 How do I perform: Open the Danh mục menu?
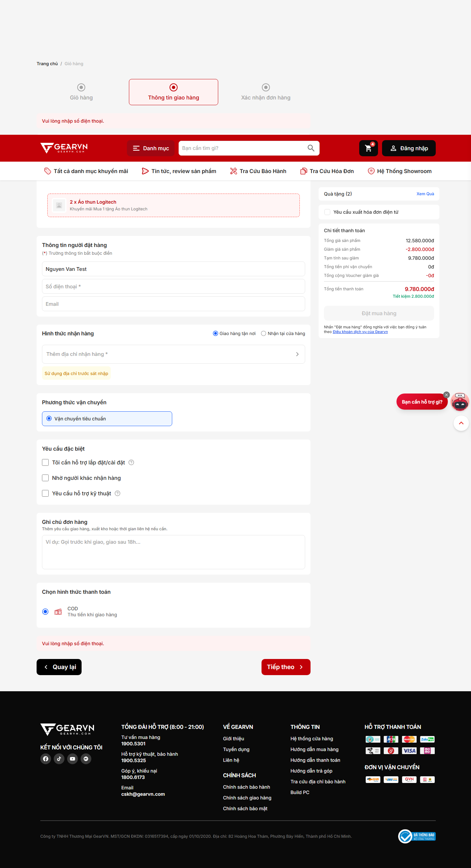(x=150, y=148)
